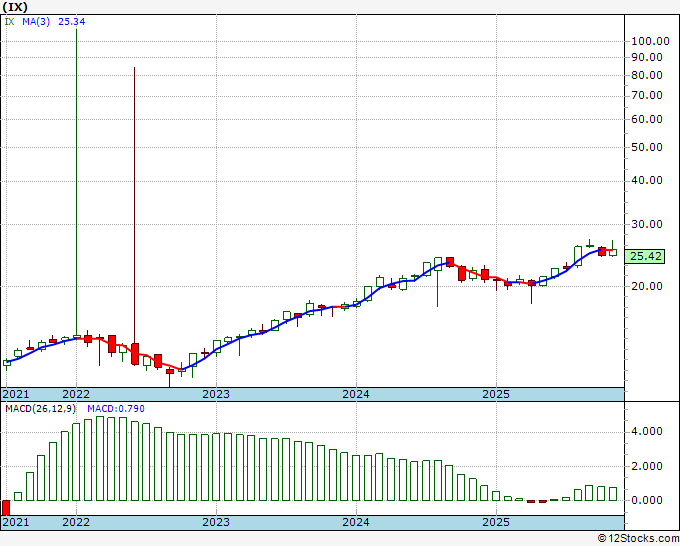This screenshot has height=546, width=680.
Task: Select the IX legend label
Action: click(x=10, y=19)
